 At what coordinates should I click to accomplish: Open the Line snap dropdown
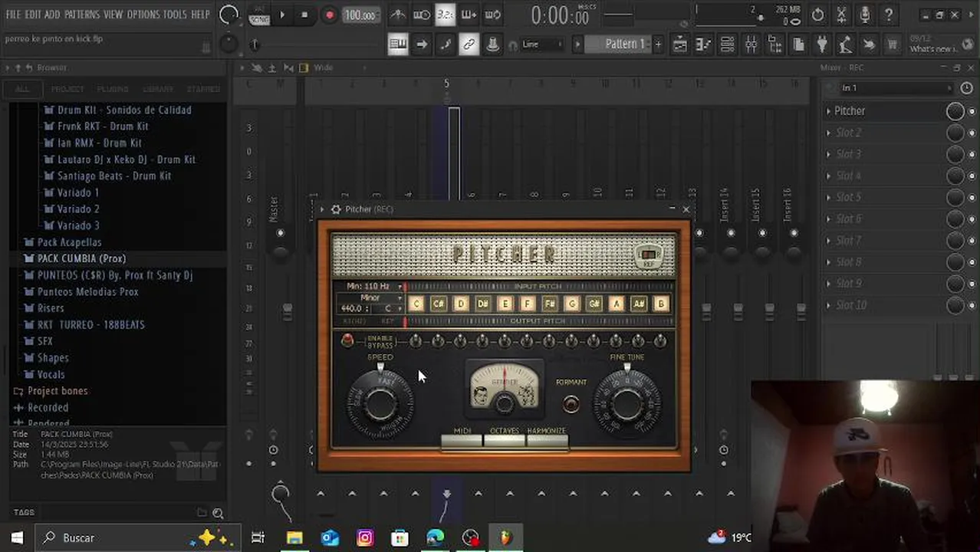(x=542, y=44)
